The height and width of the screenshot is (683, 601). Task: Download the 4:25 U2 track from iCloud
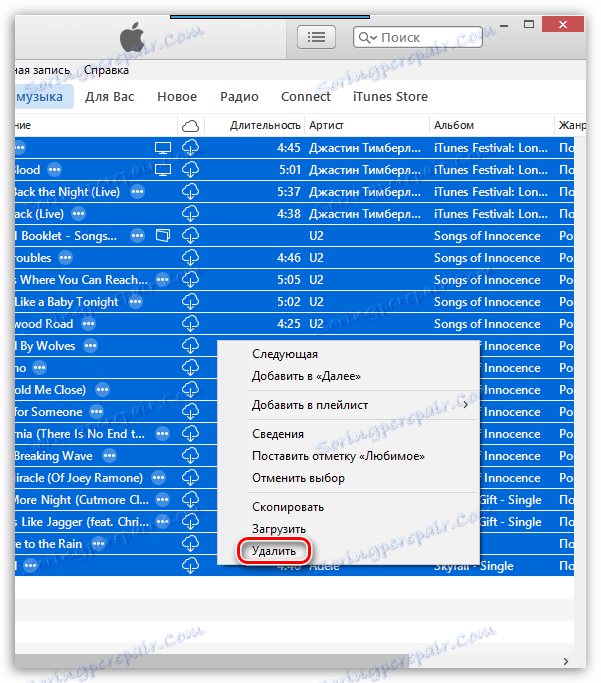pyautogui.click(x=190, y=324)
